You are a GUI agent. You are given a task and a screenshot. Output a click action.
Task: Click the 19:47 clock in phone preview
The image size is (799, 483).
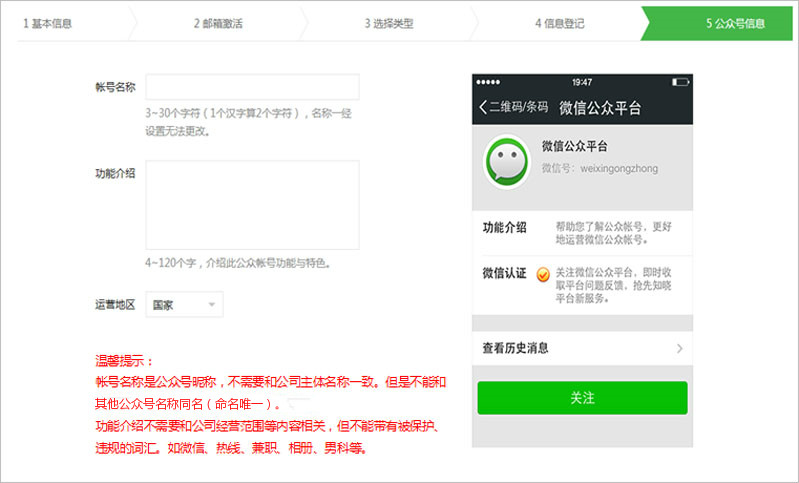[581, 82]
